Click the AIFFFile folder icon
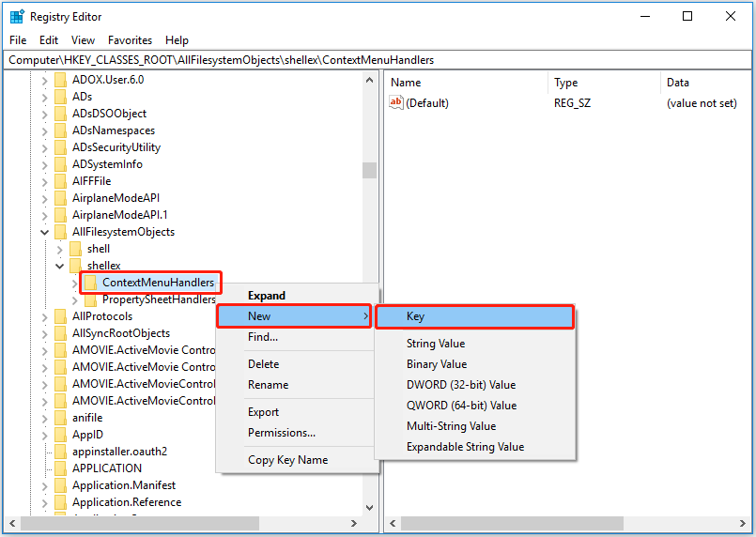The image size is (756, 537). click(61, 181)
